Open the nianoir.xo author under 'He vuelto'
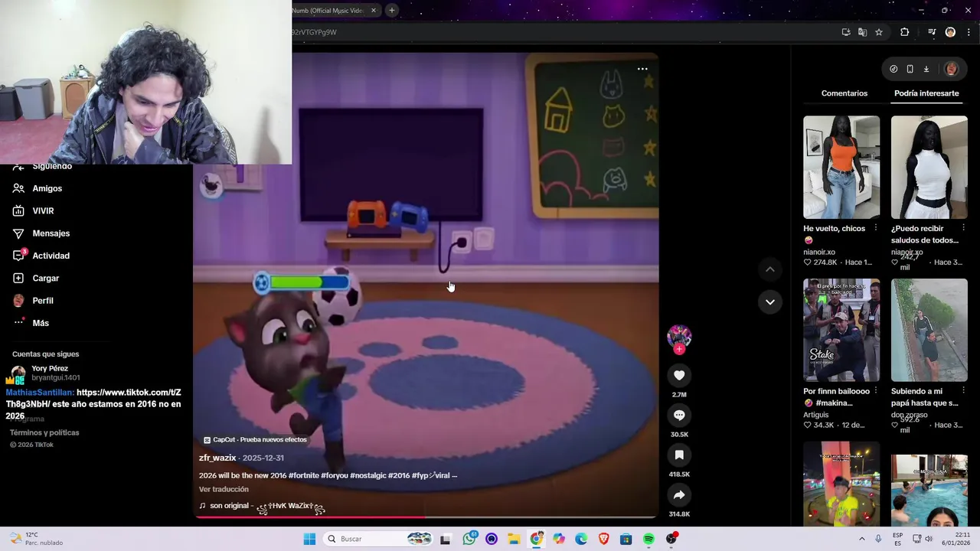 pyautogui.click(x=819, y=252)
